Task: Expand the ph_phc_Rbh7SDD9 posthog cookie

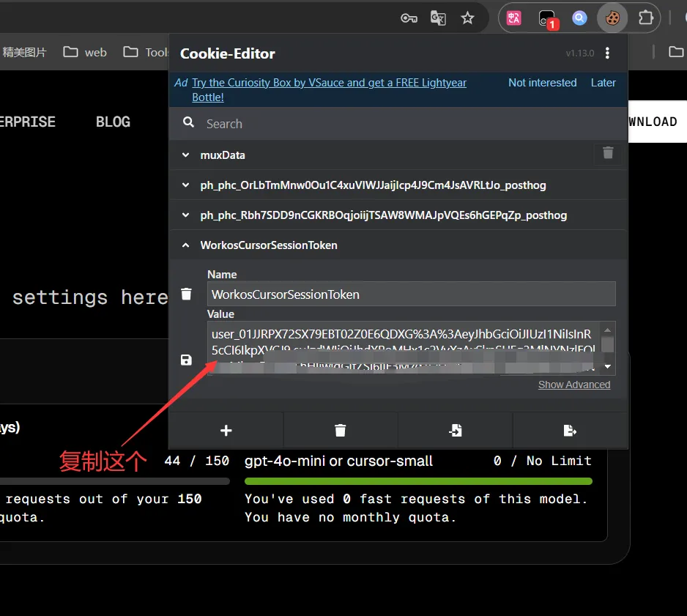Action: point(398,215)
